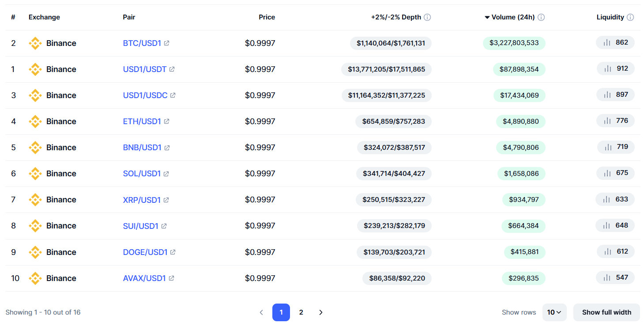Viewport: 644px width, 323px height.
Task: Click external link icon beside USD1/USDT
Action: (172, 69)
